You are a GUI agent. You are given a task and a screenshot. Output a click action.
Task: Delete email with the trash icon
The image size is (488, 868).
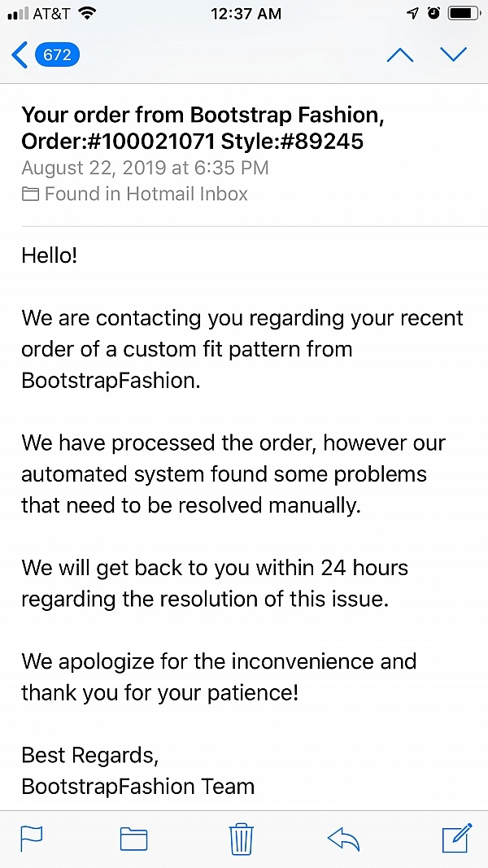242,838
